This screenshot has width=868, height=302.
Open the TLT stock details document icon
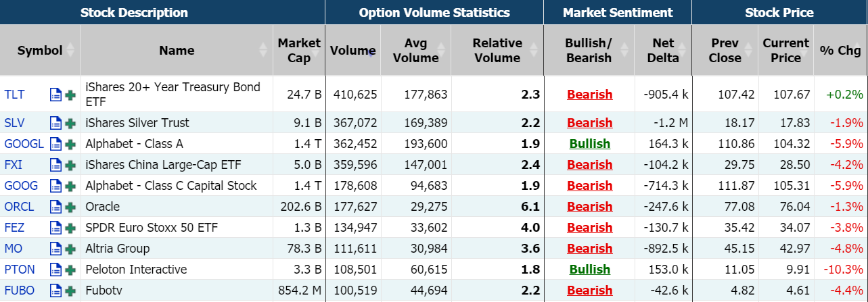tap(56, 95)
